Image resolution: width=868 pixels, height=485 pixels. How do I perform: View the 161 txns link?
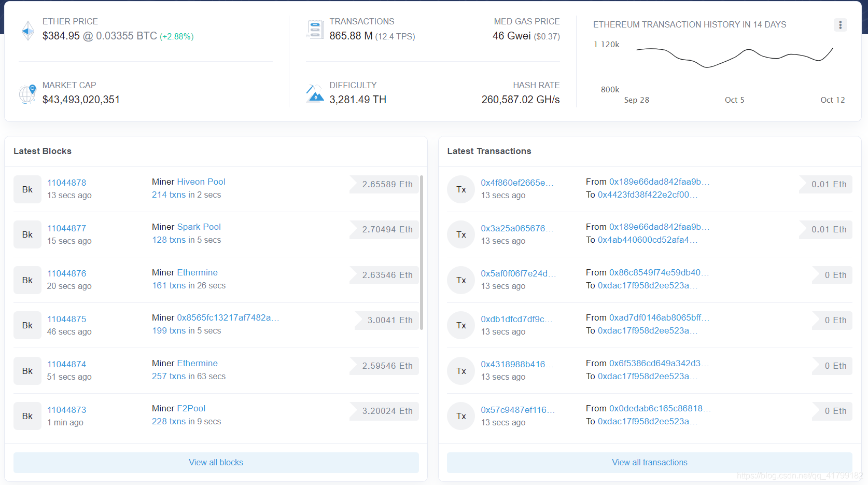tap(169, 285)
